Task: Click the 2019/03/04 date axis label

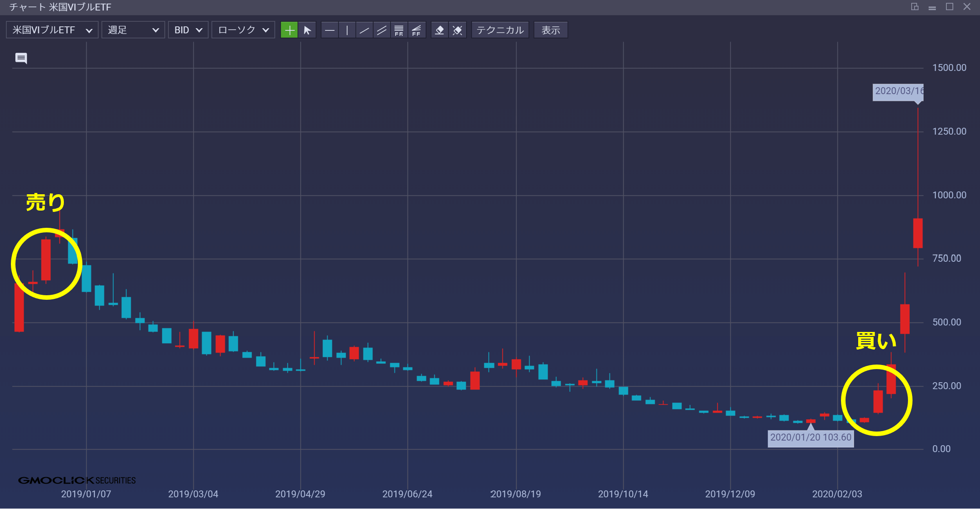Action: coord(193,494)
